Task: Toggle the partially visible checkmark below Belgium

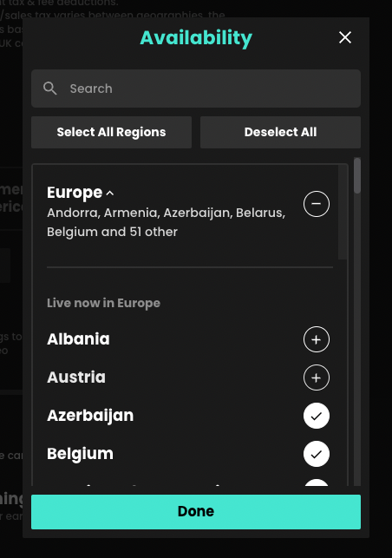Action: click(317, 483)
